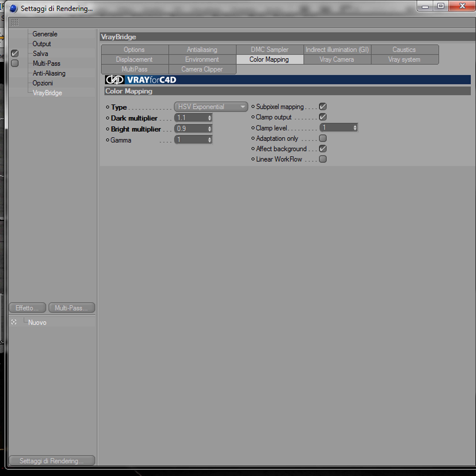Click the Nuovo render setting icon

point(14,322)
